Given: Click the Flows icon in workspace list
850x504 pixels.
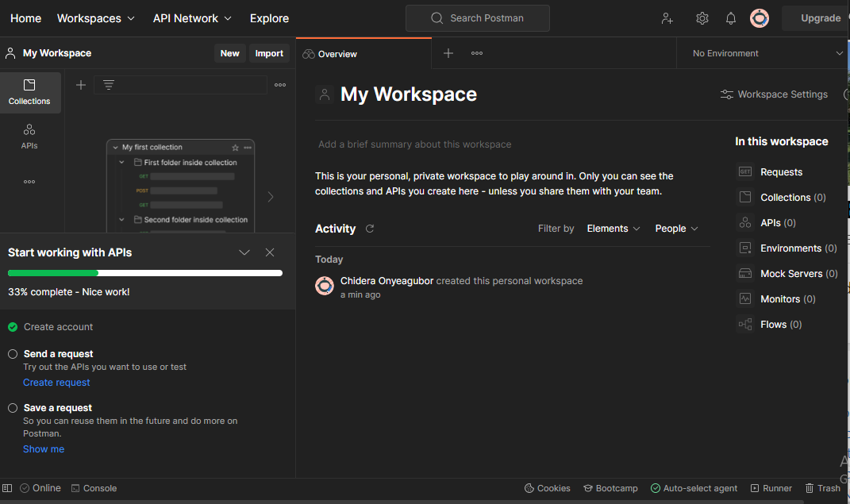Looking at the screenshot, I should [x=745, y=325].
